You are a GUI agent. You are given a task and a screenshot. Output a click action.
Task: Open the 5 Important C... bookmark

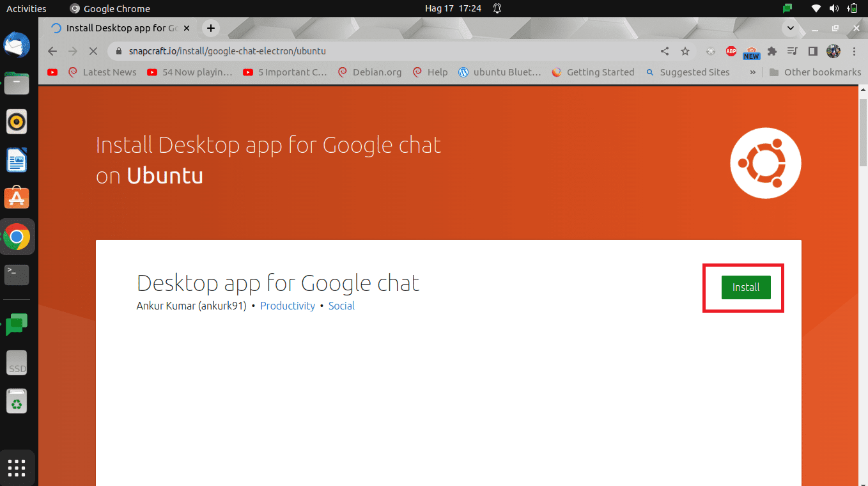285,72
